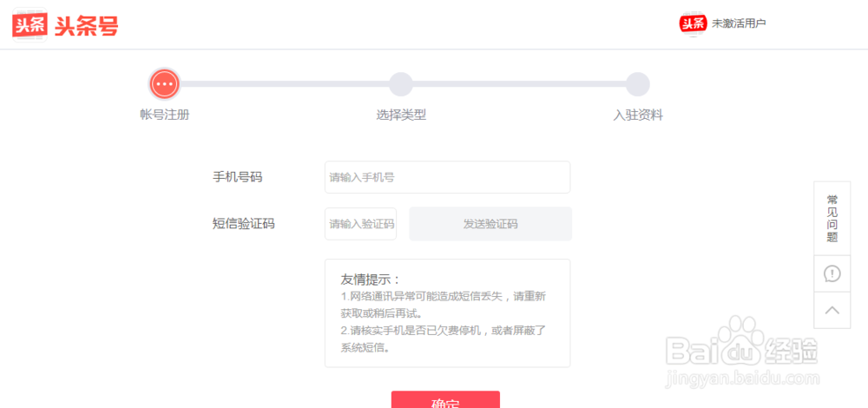The width and height of the screenshot is (868, 408).
Task: Click the 未激活用户 username link
Action: 739,23
